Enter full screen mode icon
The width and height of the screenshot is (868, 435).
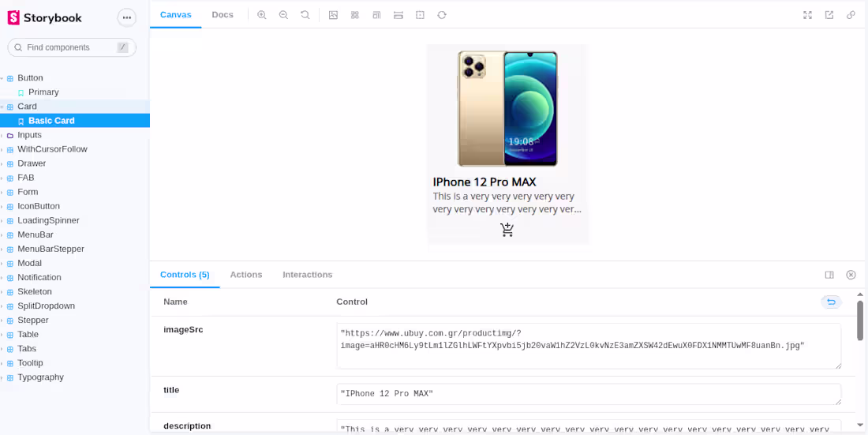(808, 15)
